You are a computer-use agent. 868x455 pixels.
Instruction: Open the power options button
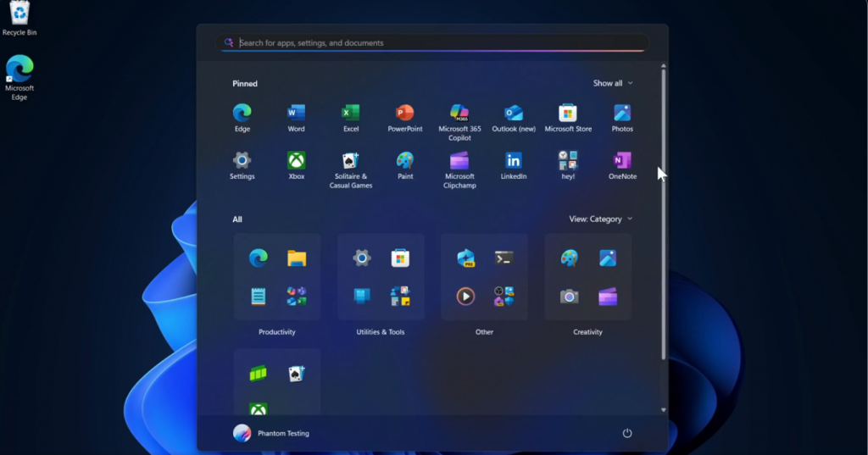(x=626, y=434)
